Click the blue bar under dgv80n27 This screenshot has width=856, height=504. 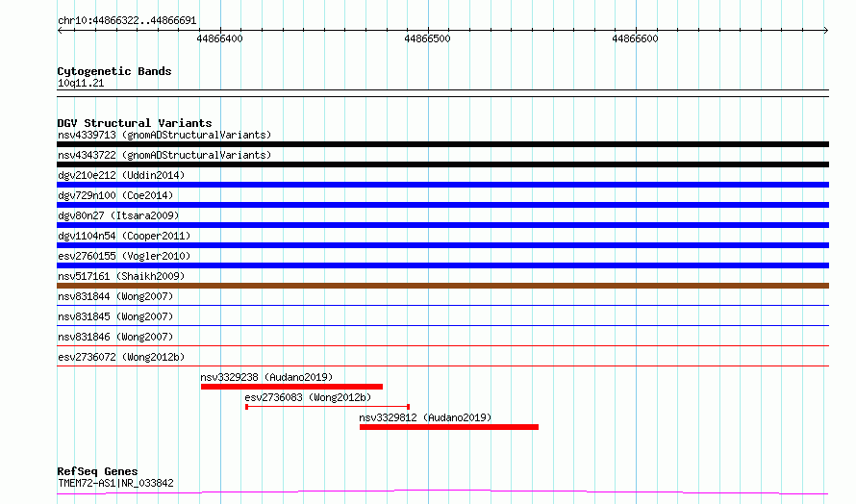click(x=442, y=225)
